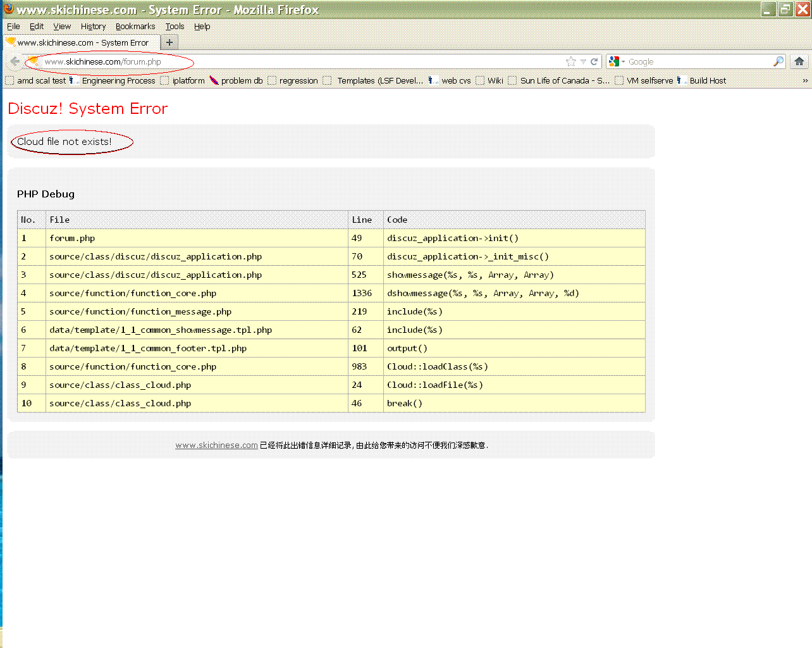Click the search magnifier icon
This screenshot has width=812, height=648.
coord(778,61)
